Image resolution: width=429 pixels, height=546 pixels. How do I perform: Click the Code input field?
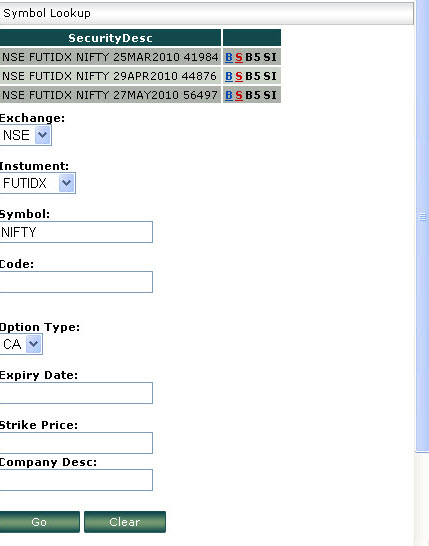(x=76, y=282)
